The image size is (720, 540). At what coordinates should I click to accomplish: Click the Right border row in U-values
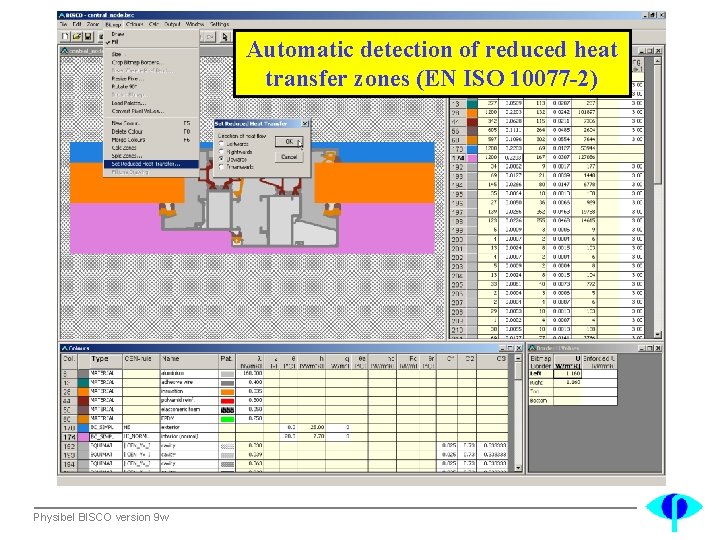(573, 382)
